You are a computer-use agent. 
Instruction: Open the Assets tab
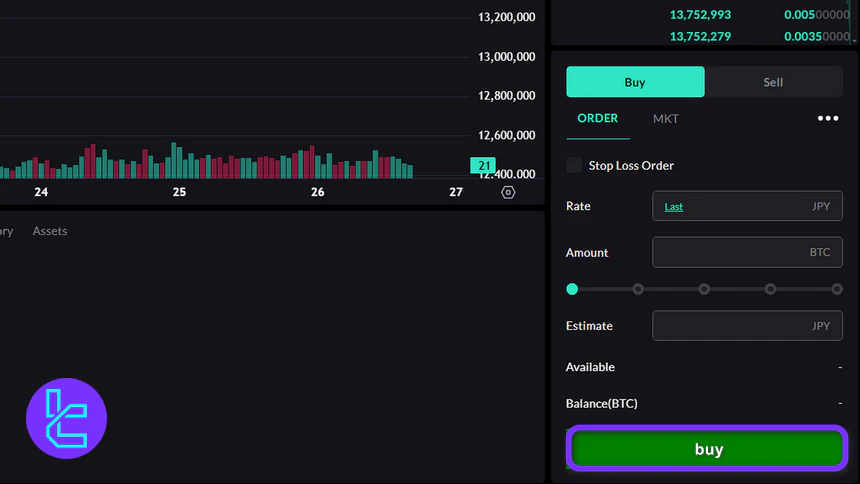pos(50,231)
